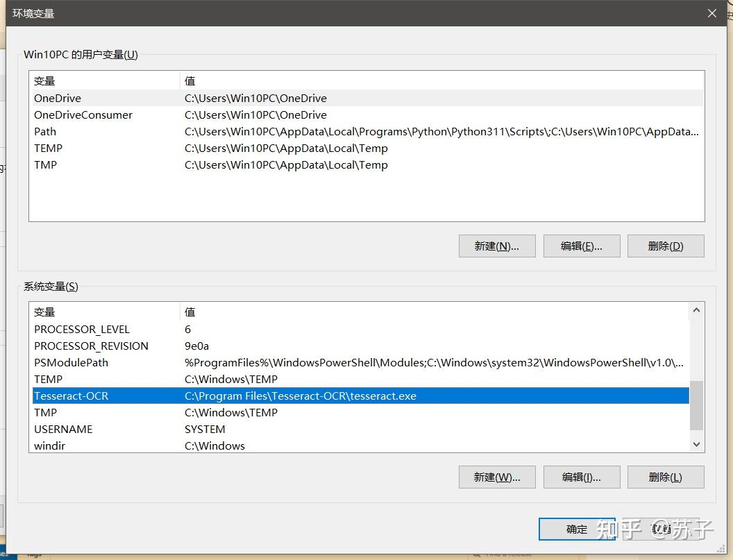Click the 编辑(E) button for user variables
Viewport: 733px width, 560px height.
tap(582, 246)
